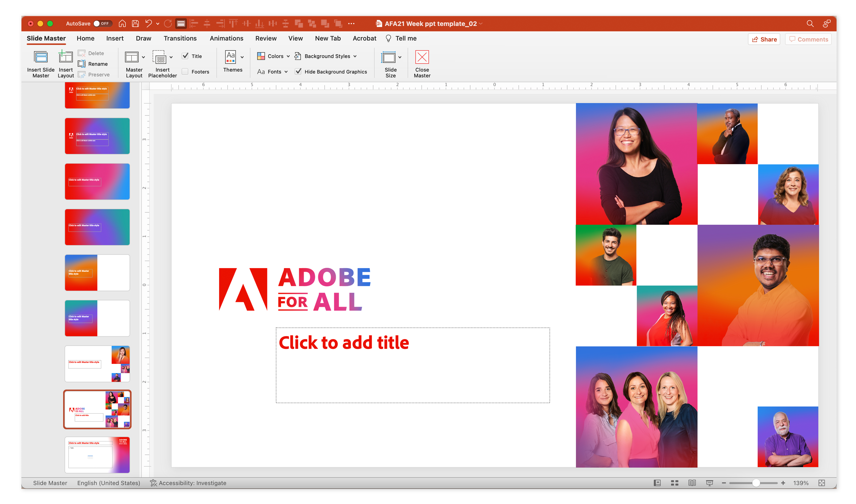Click the Home icon in the title bar
This screenshot has width=856, height=504.
[x=122, y=23]
